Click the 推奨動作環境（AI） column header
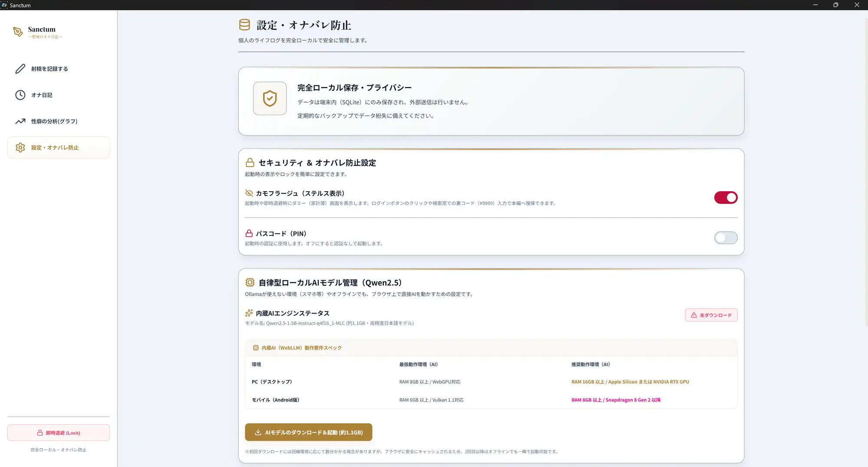The image size is (868, 467). [591, 364]
